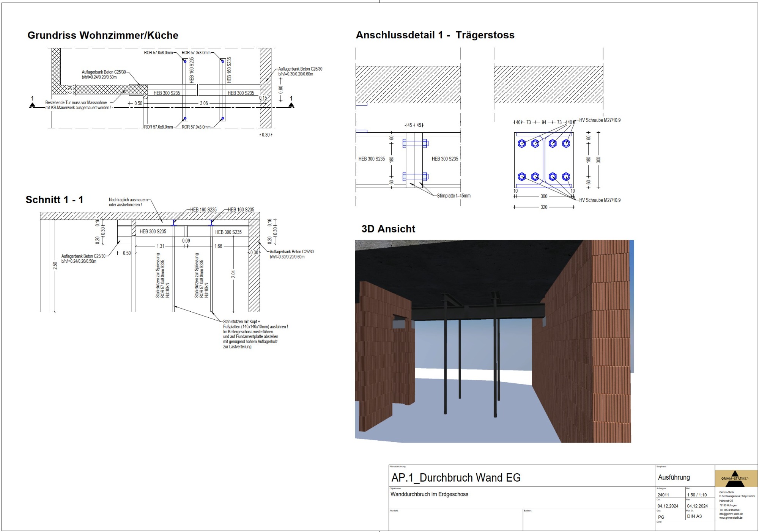
Task: Click the top-left HV bolt in the end plate view
Action: pos(522,143)
